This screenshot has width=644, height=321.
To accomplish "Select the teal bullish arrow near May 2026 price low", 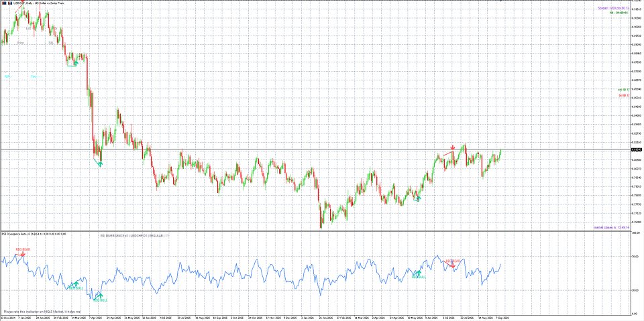I will tap(418, 198).
